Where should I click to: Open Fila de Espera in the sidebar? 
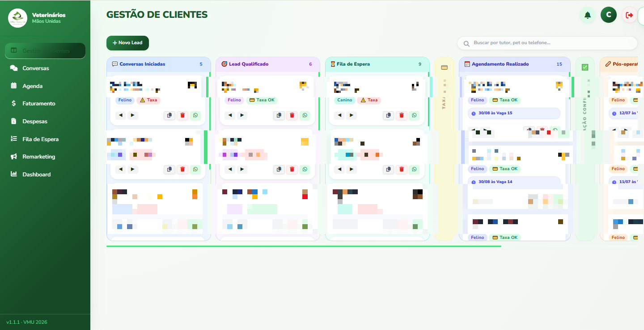pyautogui.click(x=45, y=139)
